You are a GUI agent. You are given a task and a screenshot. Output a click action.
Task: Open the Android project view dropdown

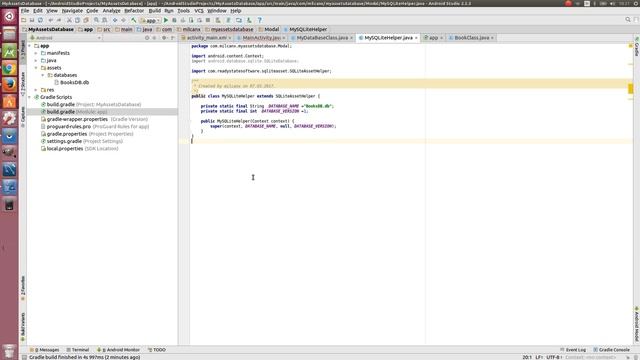pyautogui.click(x=65, y=38)
